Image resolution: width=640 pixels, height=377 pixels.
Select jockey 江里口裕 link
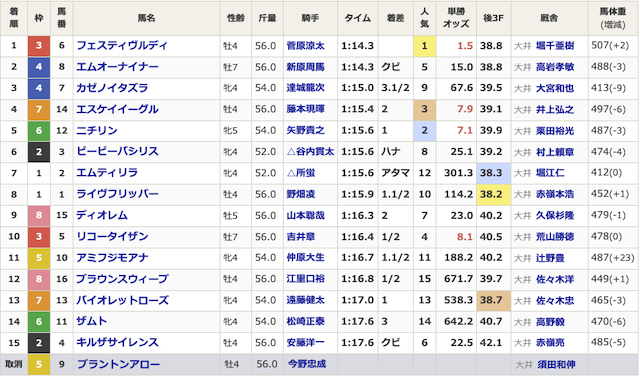point(305,279)
